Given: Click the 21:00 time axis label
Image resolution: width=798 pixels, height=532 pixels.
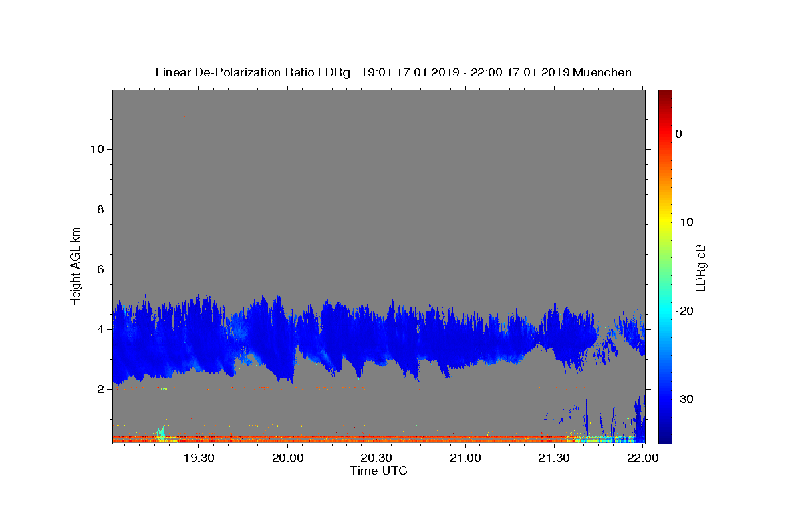Looking at the screenshot, I should [x=465, y=458].
